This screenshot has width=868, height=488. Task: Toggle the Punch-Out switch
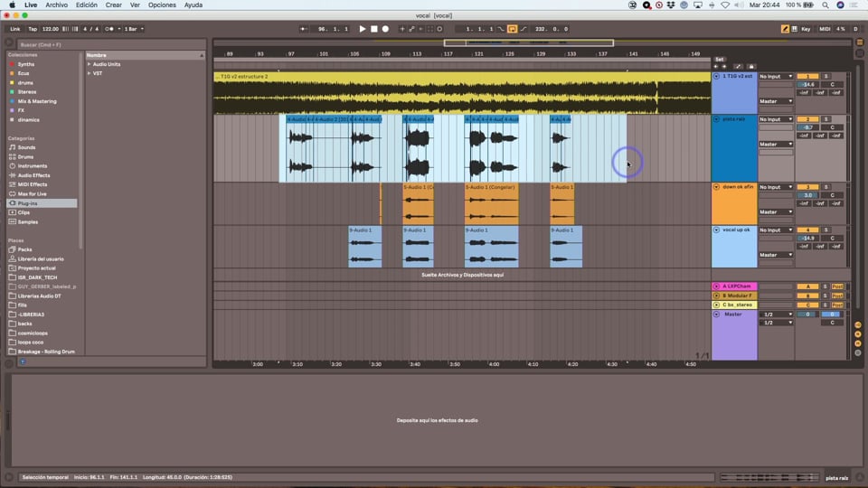click(x=524, y=29)
